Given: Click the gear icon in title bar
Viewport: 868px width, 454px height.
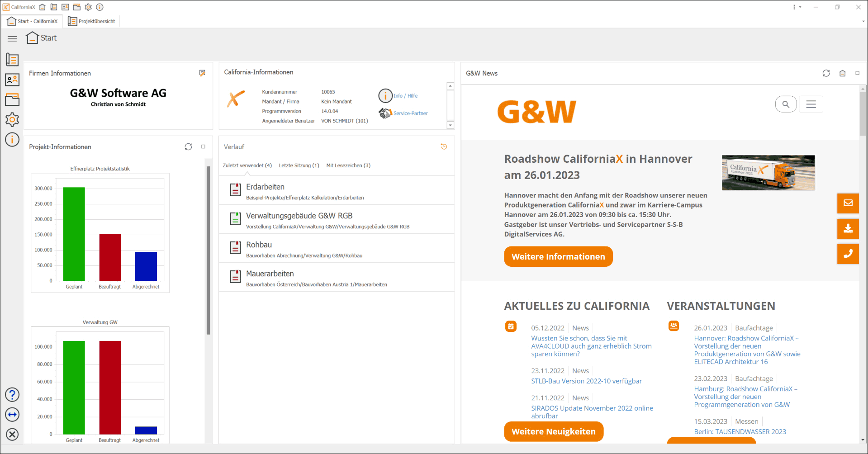Looking at the screenshot, I should pos(88,7).
